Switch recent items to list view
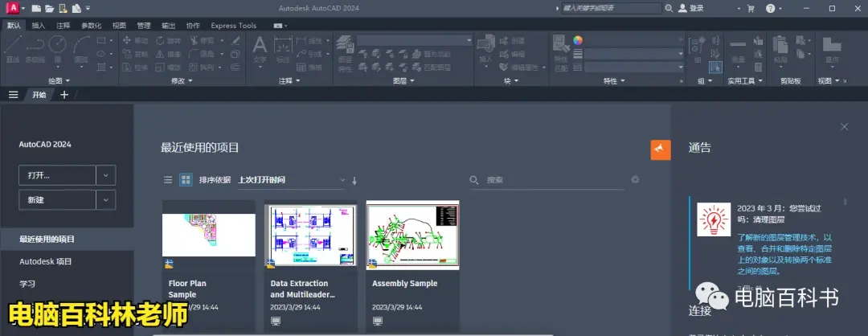The height and width of the screenshot is (336, 868). (x=168, y=180)
